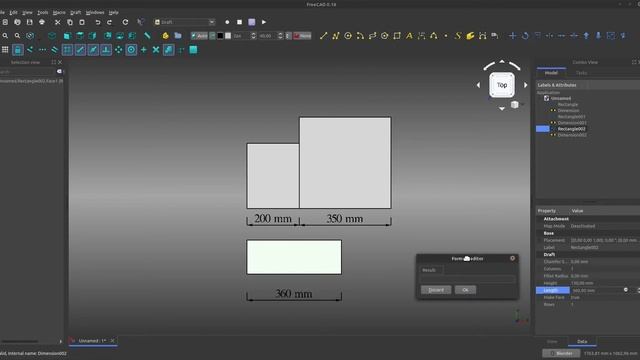This screenshot has height=360, width=640.
Task: Open the Create group folder icon
Action: coord(178,36)
